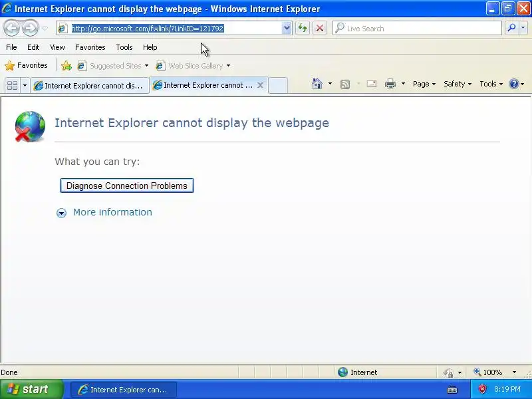
Task: Click the blue Help question mark icon
Action: tap(514, 84)
